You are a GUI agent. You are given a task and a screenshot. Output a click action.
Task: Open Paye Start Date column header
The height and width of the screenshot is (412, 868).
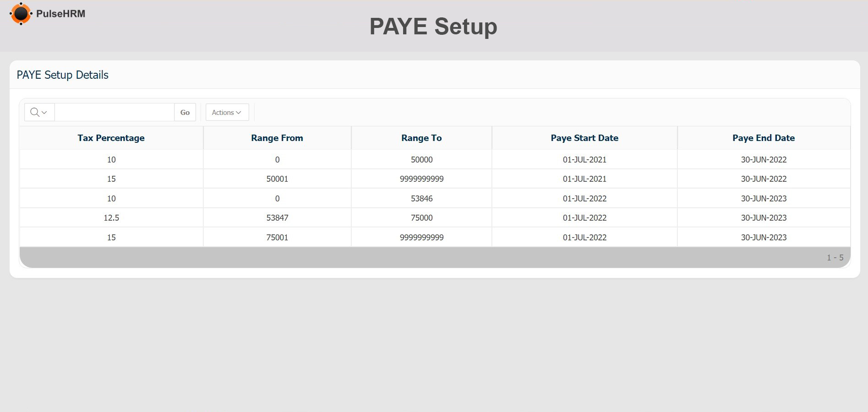(584, 138)
